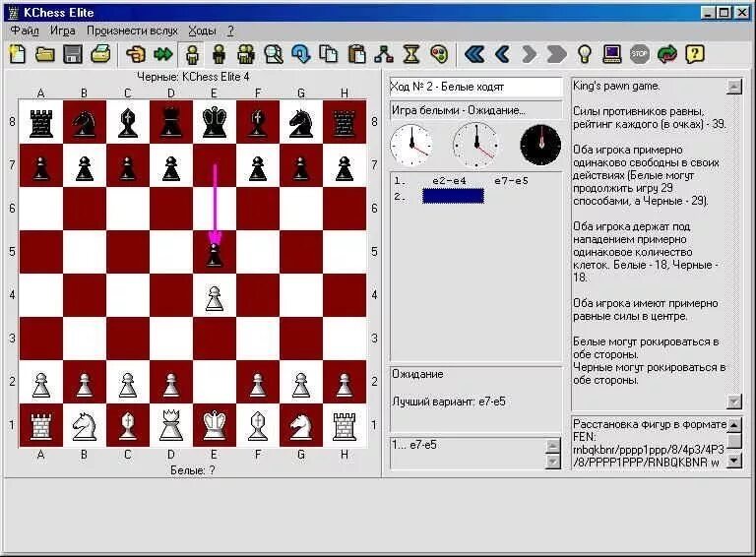The image size is (756, 557).
Task: Click the blue curved arrow icon
Action: [301, 54]
